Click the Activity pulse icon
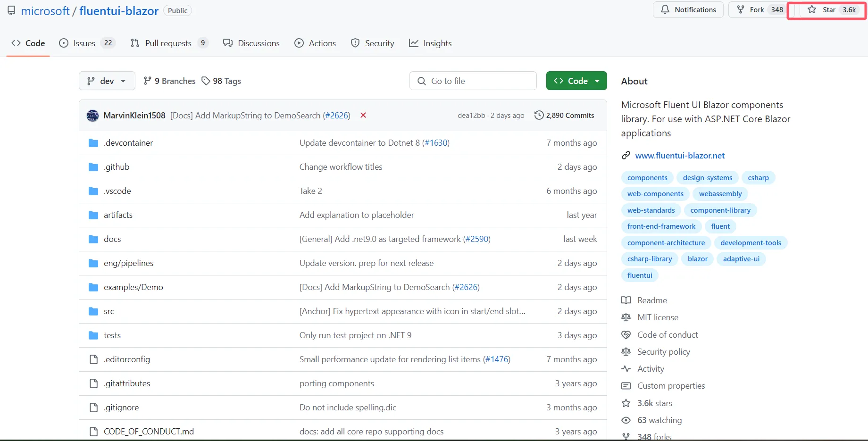 (626, 369)
